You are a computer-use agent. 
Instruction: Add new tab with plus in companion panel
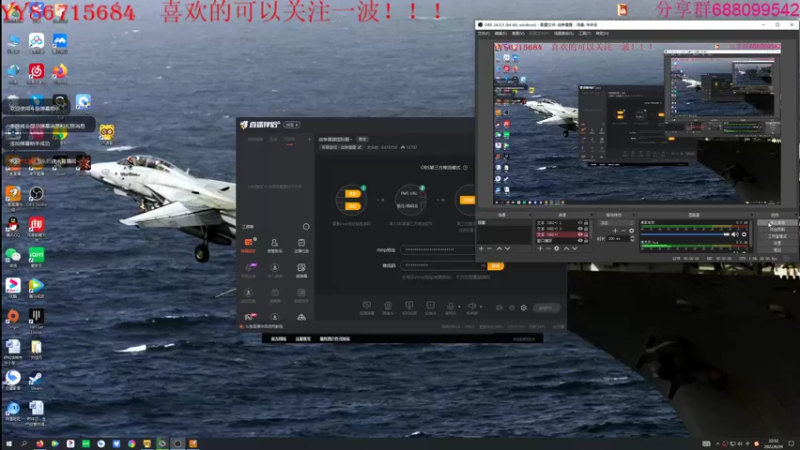[x=309, y=139]
